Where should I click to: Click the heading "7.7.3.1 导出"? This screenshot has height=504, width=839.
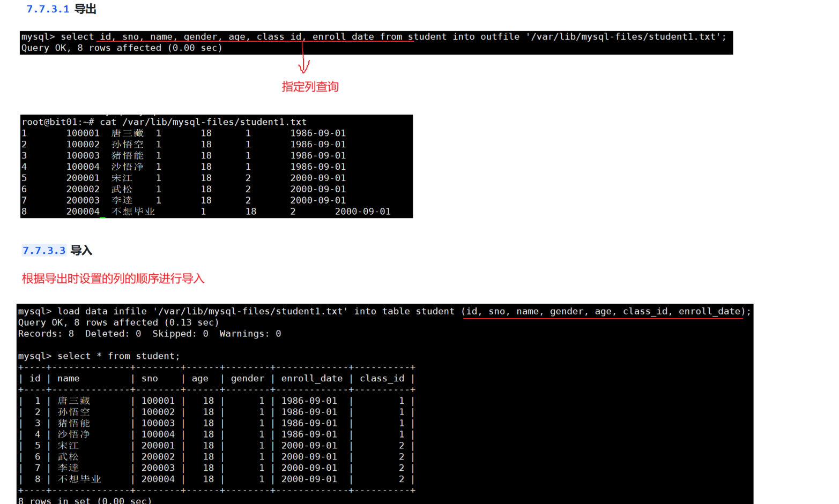61,9
